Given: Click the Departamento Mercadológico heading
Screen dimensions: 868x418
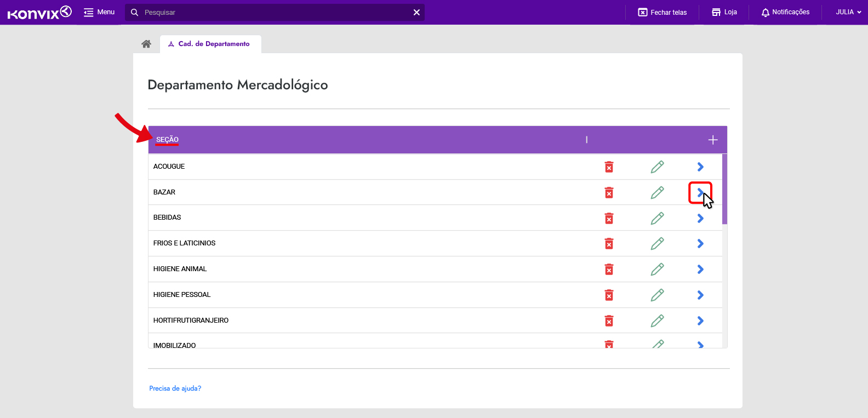Looking at the screenshot, I should 238,85.
